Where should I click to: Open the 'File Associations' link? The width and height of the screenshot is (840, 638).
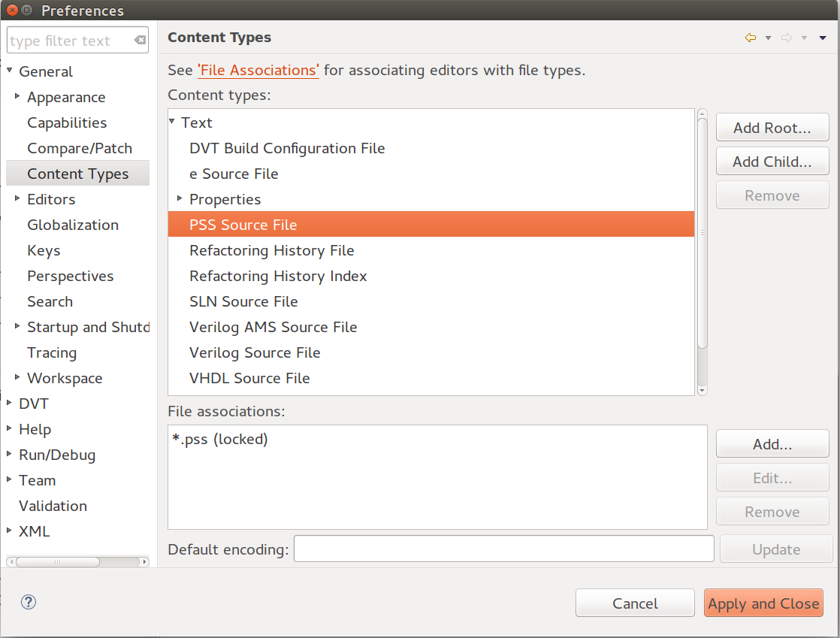(x=258, y=70)
